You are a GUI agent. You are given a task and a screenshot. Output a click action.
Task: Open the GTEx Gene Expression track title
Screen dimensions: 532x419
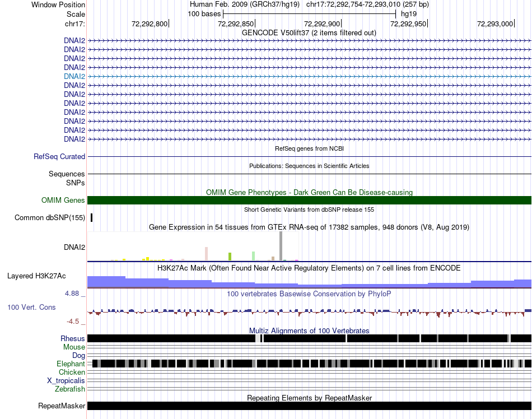309,227
